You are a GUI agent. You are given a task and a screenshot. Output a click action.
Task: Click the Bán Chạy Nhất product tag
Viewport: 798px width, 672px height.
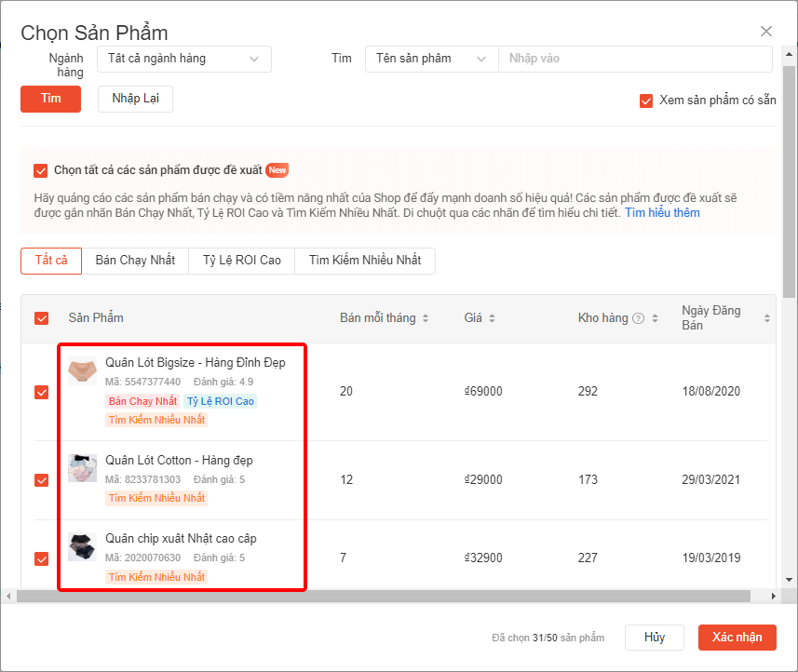pos(142,401)
